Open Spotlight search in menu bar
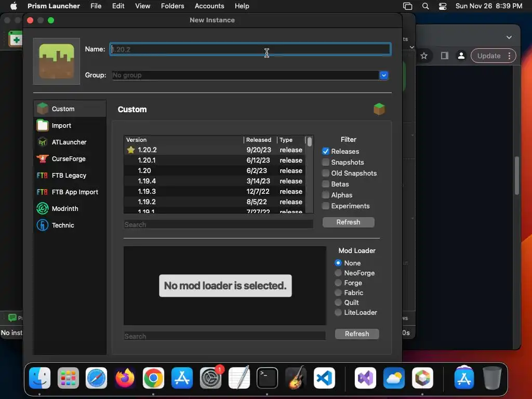 tap(425, 6)
